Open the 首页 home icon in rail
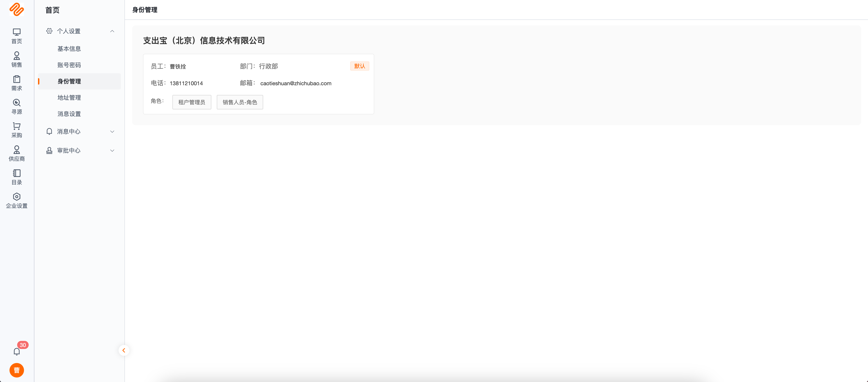868x382 pixels. click(17, 36)
